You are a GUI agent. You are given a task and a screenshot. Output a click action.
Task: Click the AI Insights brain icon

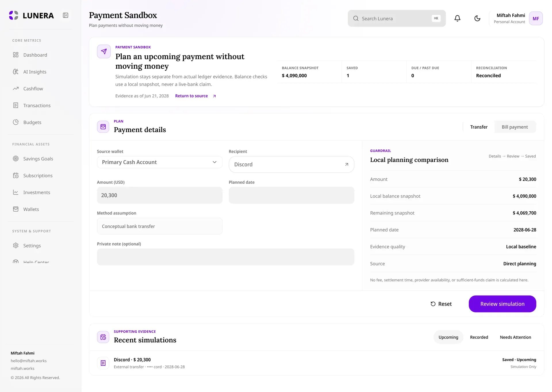(x=16, y=72)
